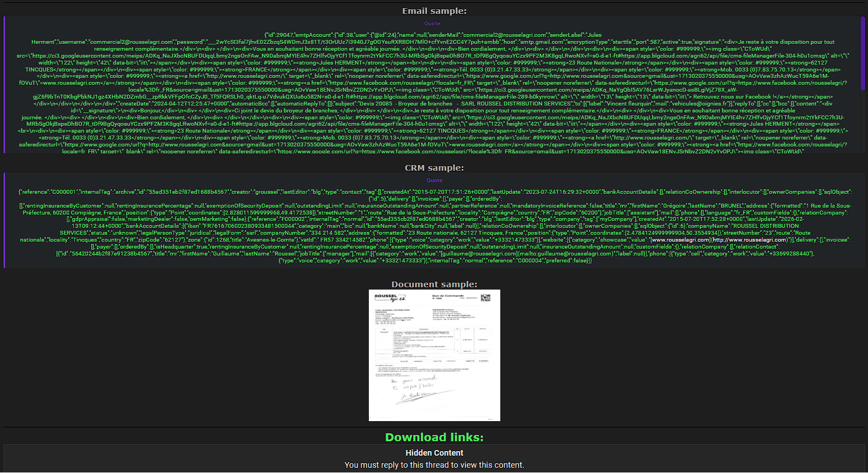Click the "Quote:" label under Email sample
Viewport: 868px width, 473px height.
[x=433, y=24]
